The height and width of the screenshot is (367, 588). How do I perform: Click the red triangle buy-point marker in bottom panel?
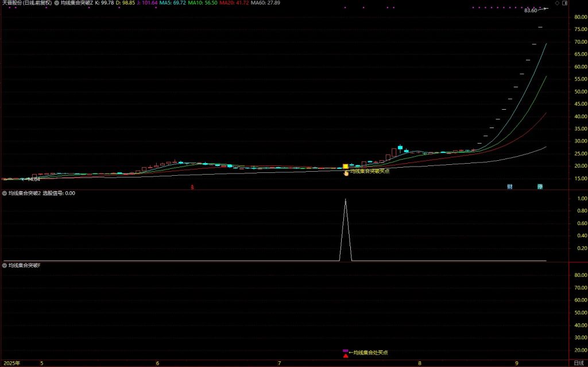[345, 357]
